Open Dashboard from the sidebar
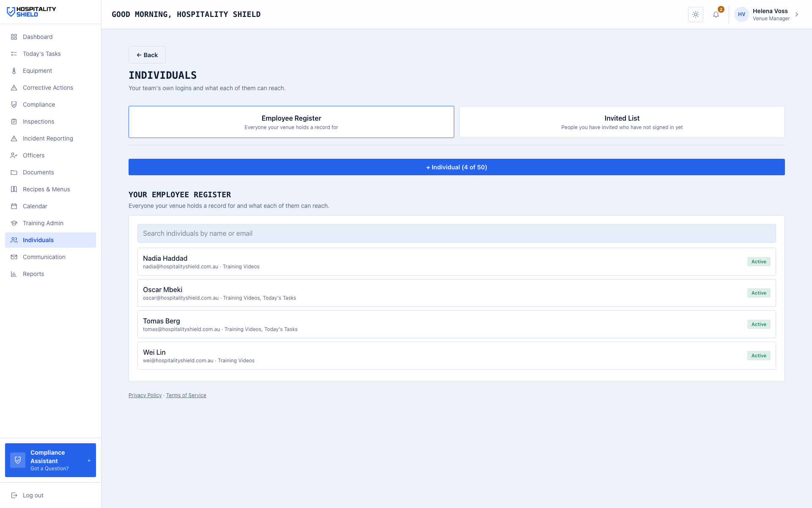The width and height of the screenshot is (812, 508). pos(50,37)
